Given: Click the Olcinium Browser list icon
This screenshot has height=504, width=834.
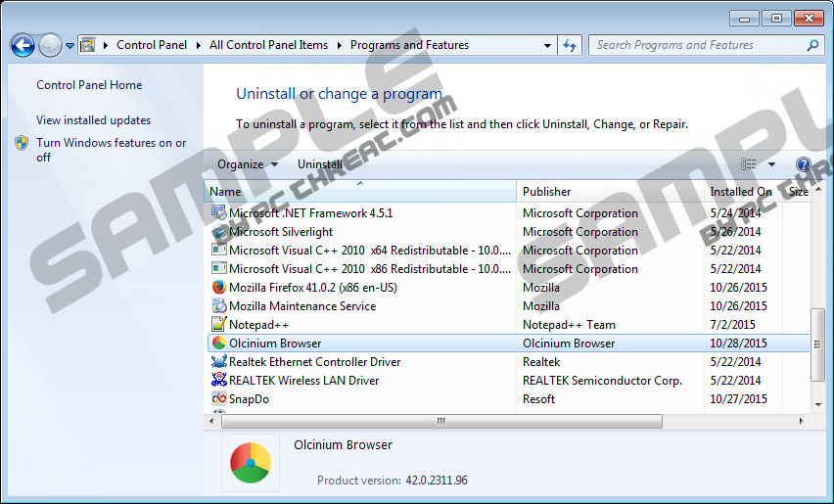Looking at the screenshot, I should tap(219, 343).
